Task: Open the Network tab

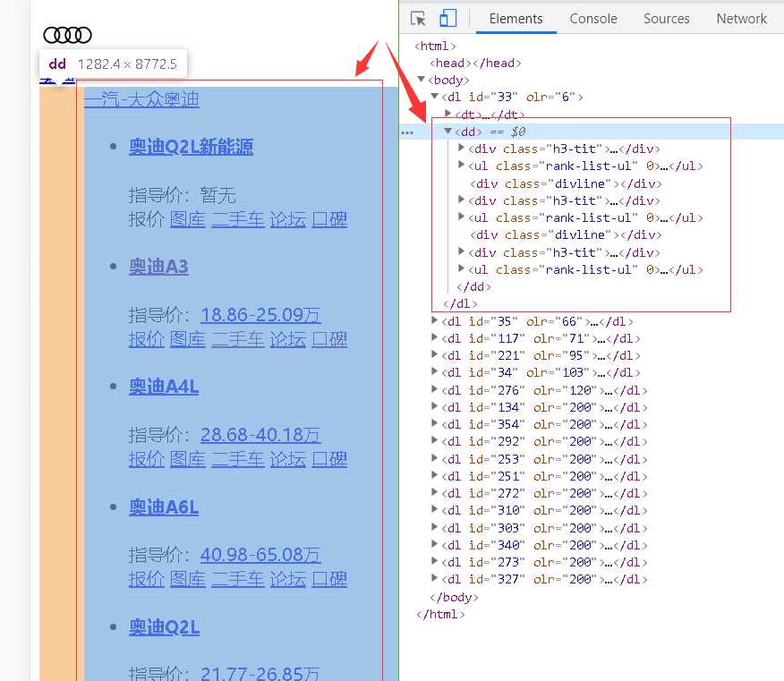Action: (741, 19)
